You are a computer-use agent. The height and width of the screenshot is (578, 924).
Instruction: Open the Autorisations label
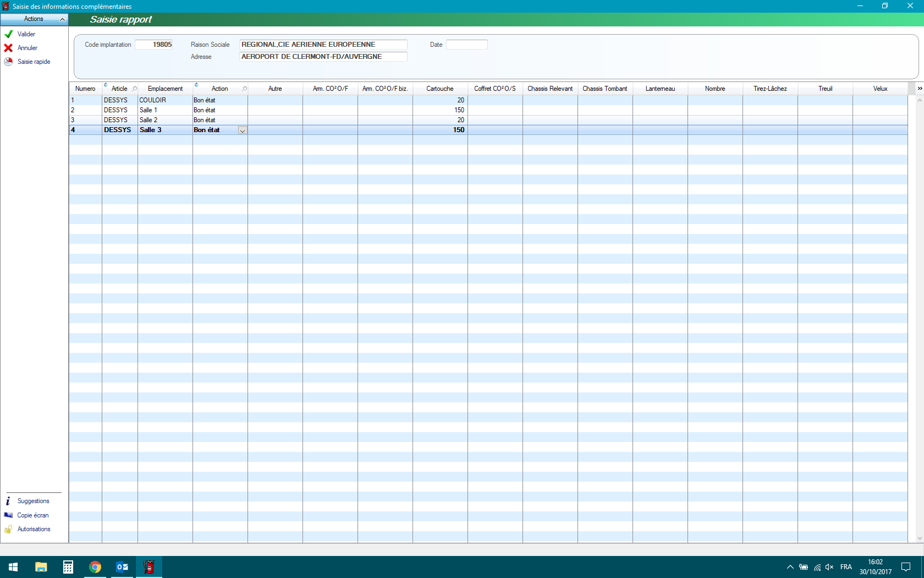34,529
